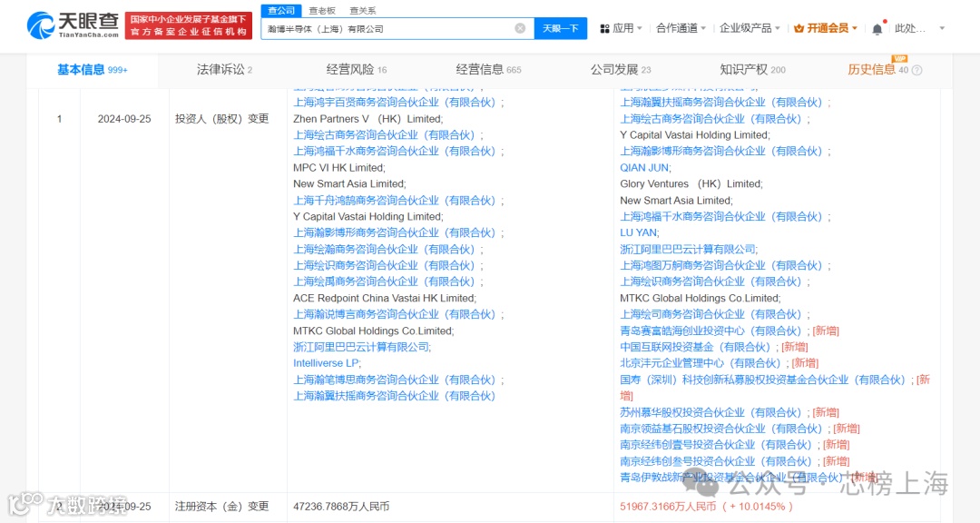Open the 国寿（深圳）科技创新私募股权投资基金 link
The image size is (980, 523).
pos(762,380)
